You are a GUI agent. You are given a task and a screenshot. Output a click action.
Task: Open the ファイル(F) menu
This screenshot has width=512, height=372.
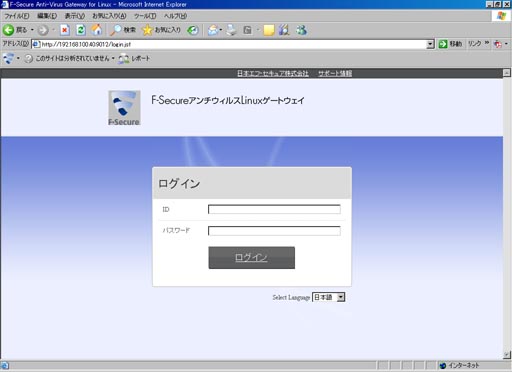(17, 16)
